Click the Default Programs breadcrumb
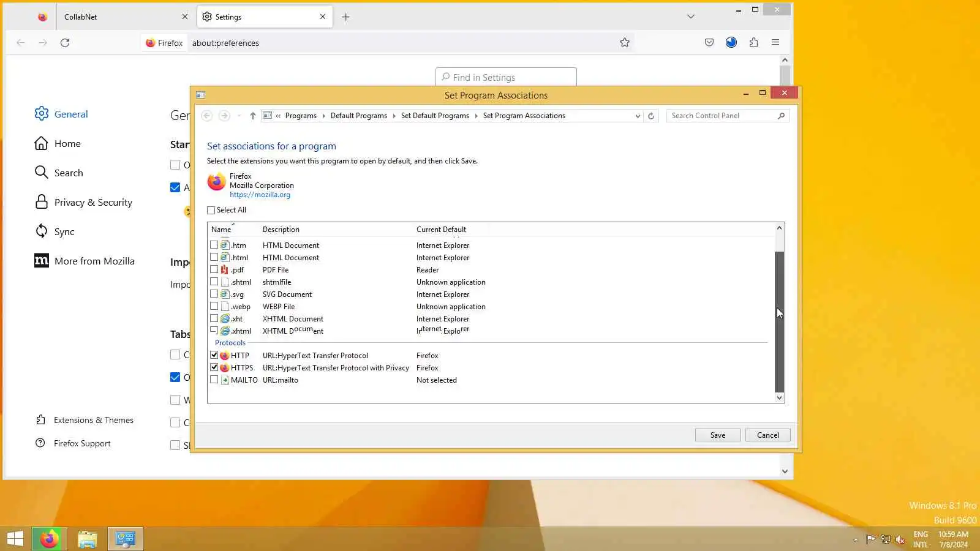Image resolution: width=980 pixels, height=551 pixels. click(x=359, y=116)
